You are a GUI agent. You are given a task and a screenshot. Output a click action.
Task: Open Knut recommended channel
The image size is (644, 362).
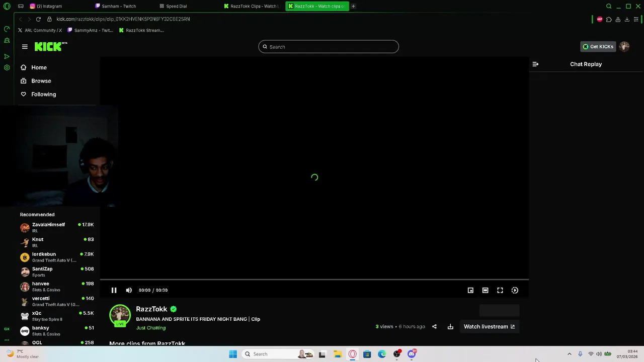pyautogui.click(x=57, y=242)
